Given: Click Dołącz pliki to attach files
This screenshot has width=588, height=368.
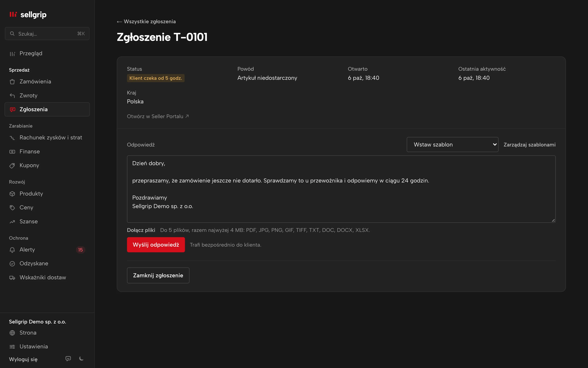Looking at the screenshot, I should 141,230.
